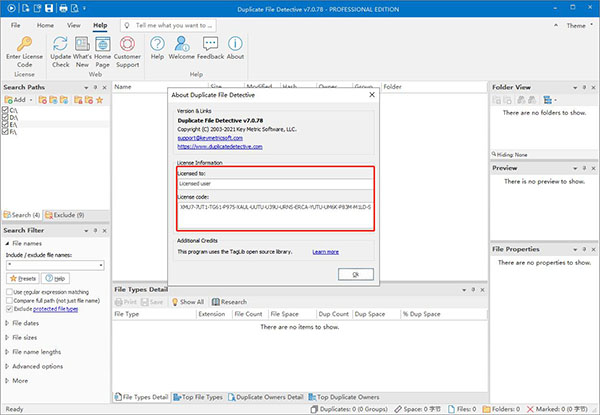The width and height of the screenshot is (600, 415).
Task: Click the Add search path button
Action: click(x=15, y=100)
